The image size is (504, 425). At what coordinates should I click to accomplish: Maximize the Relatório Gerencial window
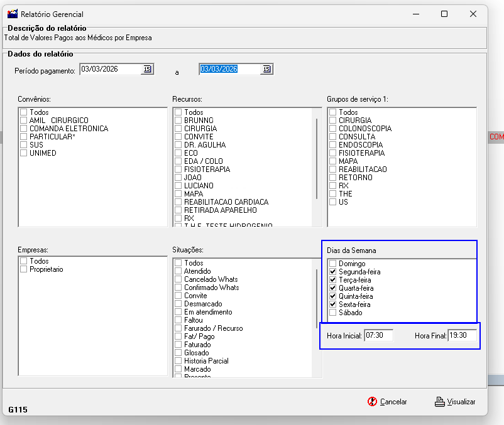(444, 14)
